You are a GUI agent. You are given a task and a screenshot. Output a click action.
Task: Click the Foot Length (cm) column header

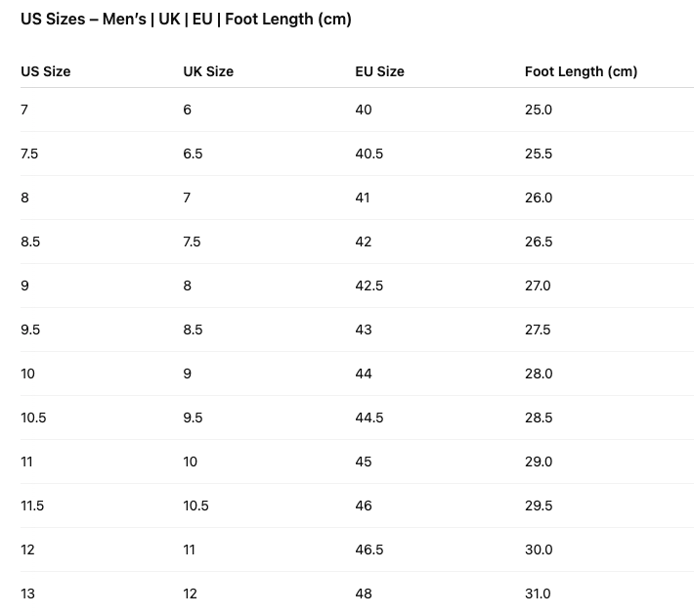click(582, 71)
